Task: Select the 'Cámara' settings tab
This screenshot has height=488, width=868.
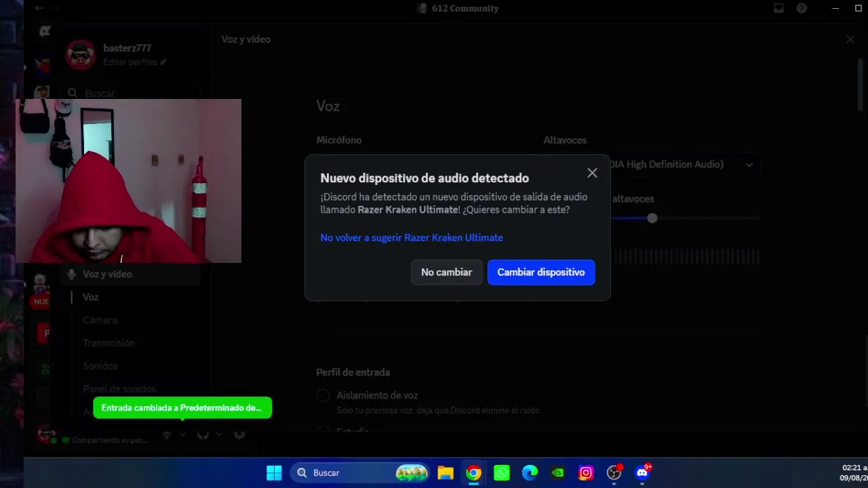Action: [100, 320]
